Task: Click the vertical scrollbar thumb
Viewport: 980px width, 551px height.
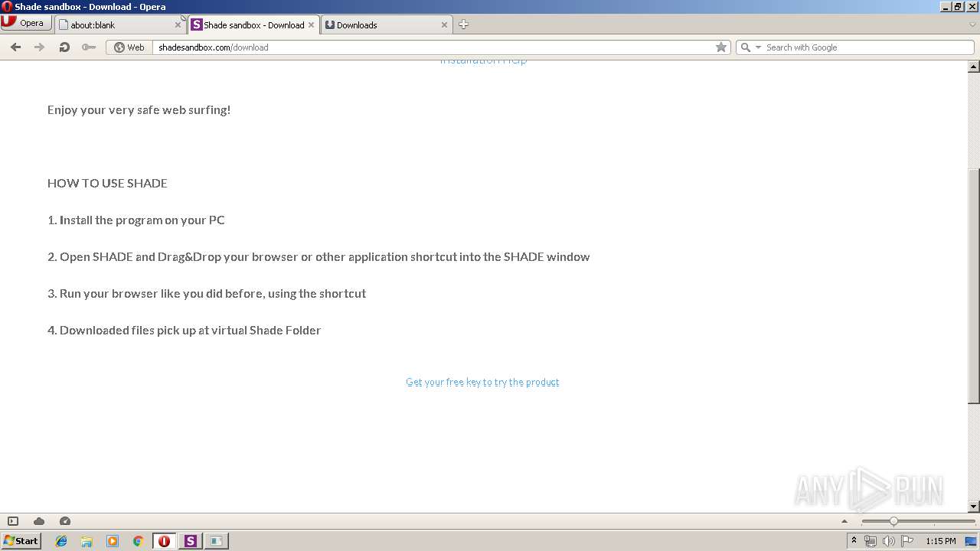Action: 974,285
